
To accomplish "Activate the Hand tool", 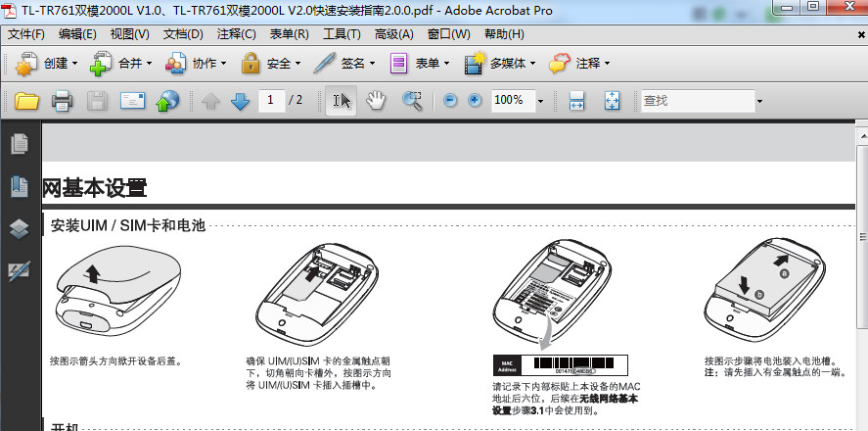I will coord(376,101).
